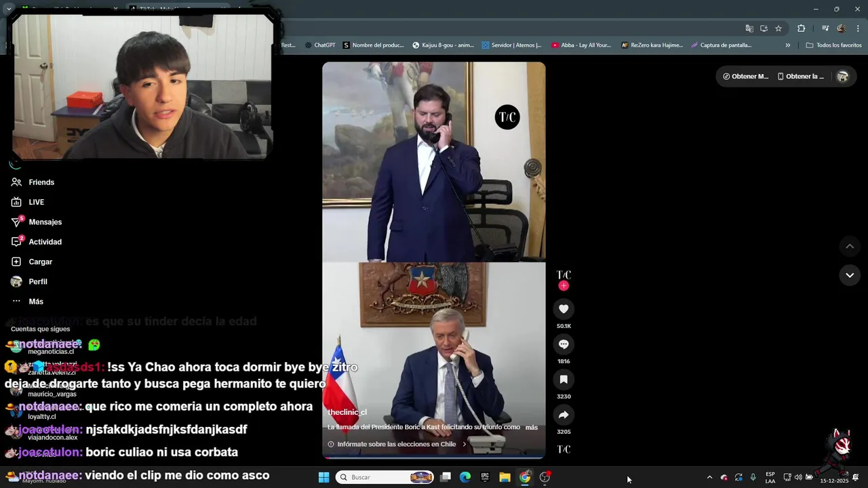Open the ChatGPT bookmark
The height and width of the screenshot is (488, 868).
tap(320, 45)
